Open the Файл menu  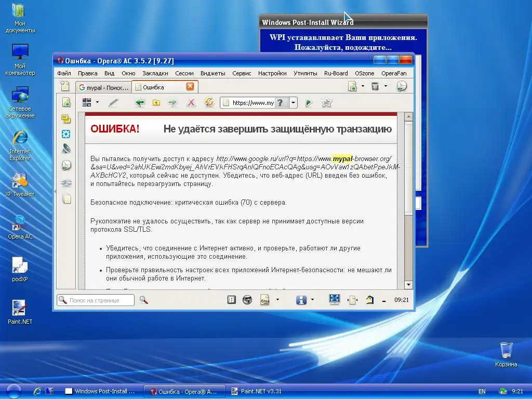64,73
